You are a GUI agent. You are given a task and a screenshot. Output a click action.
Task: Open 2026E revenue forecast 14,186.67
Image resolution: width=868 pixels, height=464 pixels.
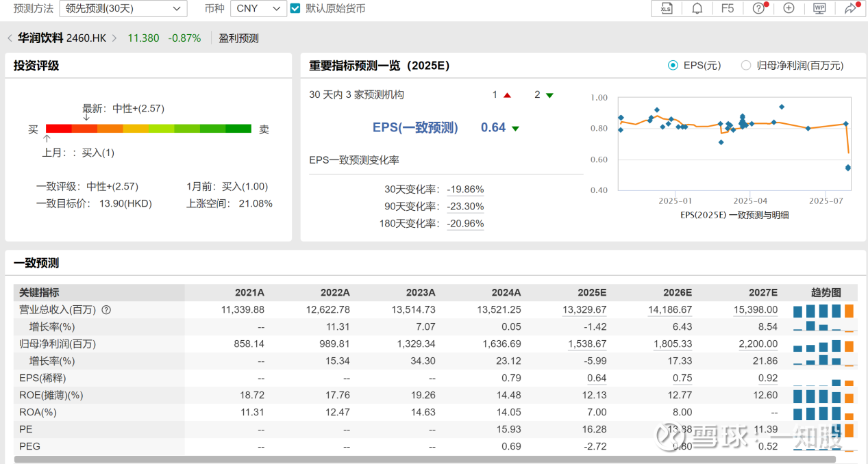coord(670,310)
